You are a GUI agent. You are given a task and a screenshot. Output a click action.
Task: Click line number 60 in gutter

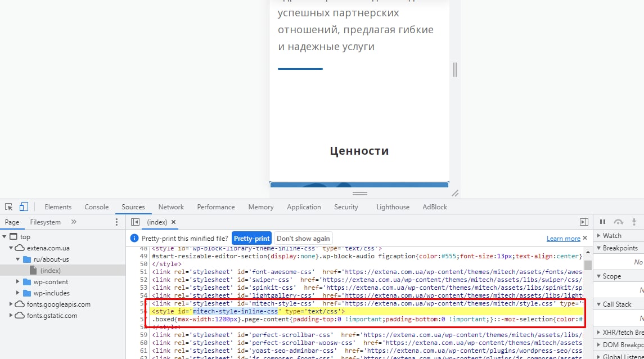click(143, 343)
